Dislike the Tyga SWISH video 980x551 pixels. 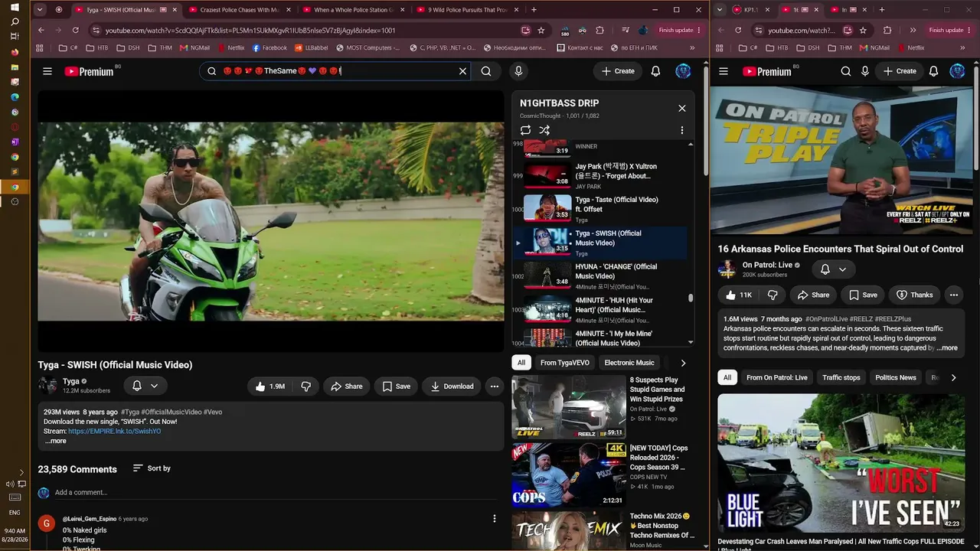click(305, 386)
